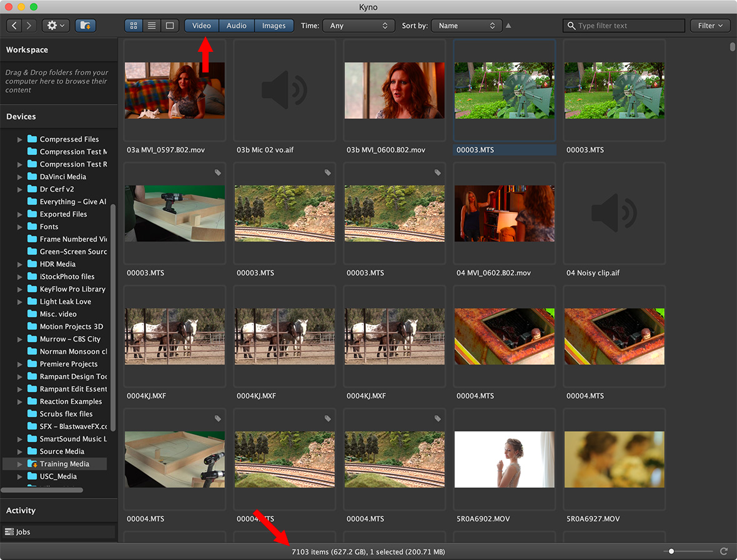737x560 pixels.
Task: Select the 03a MVI_0597.B02.mov thumbnail
Action: 175,90
